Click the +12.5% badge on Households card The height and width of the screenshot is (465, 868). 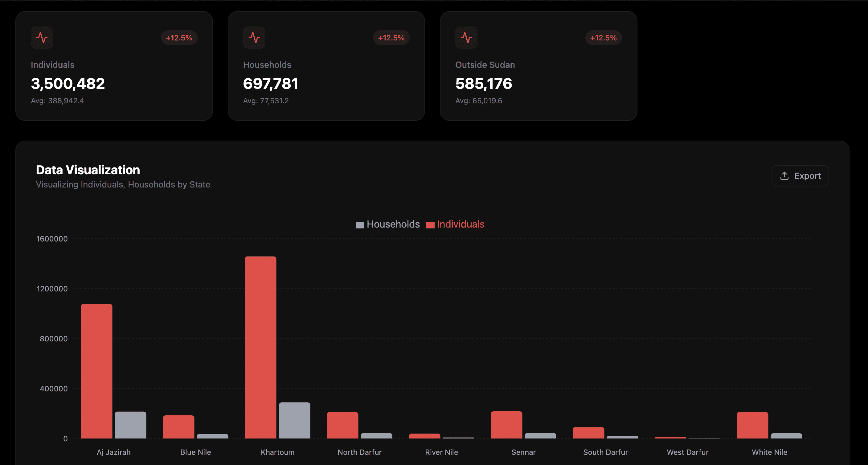click(391, 38)
